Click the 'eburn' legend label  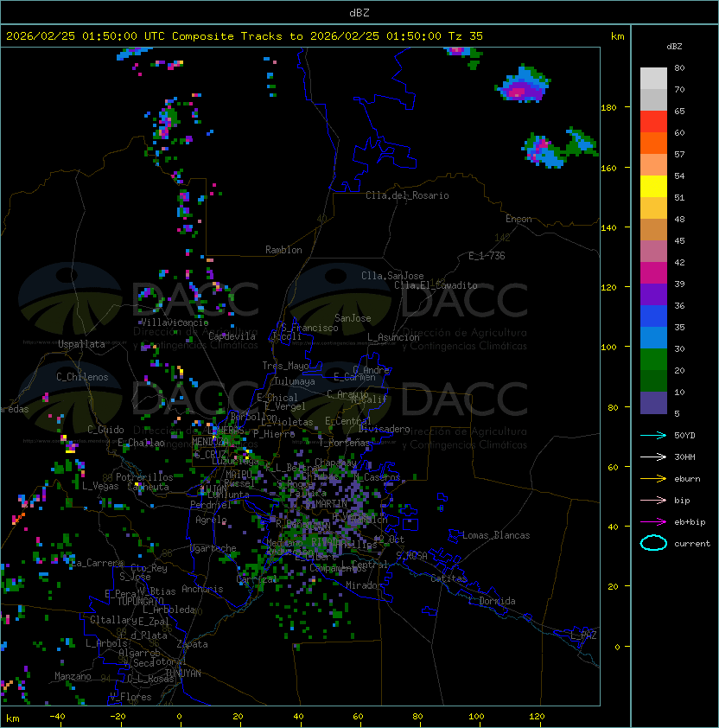687,479
